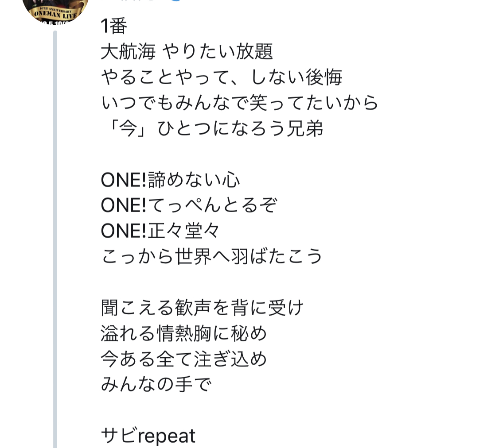Click the line 'いつでもみんなで笑ってたいから'
Viewport: 495px width, 448px height.
coord(240,104)
